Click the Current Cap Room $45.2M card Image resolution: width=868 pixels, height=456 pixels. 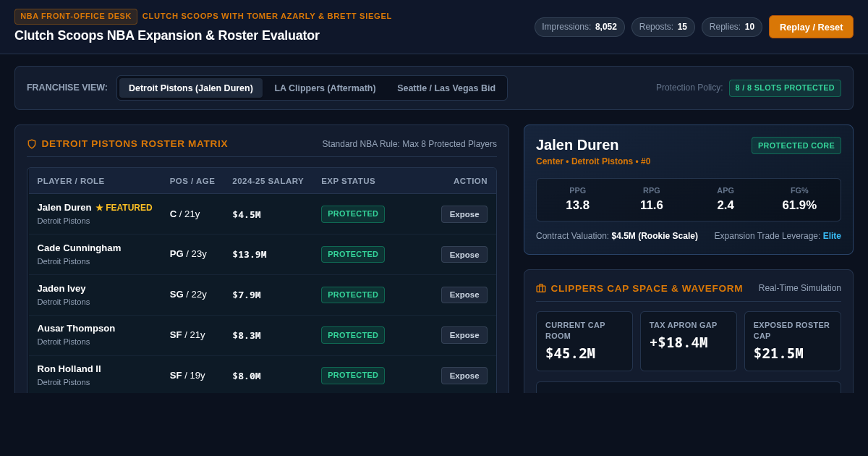584,342
